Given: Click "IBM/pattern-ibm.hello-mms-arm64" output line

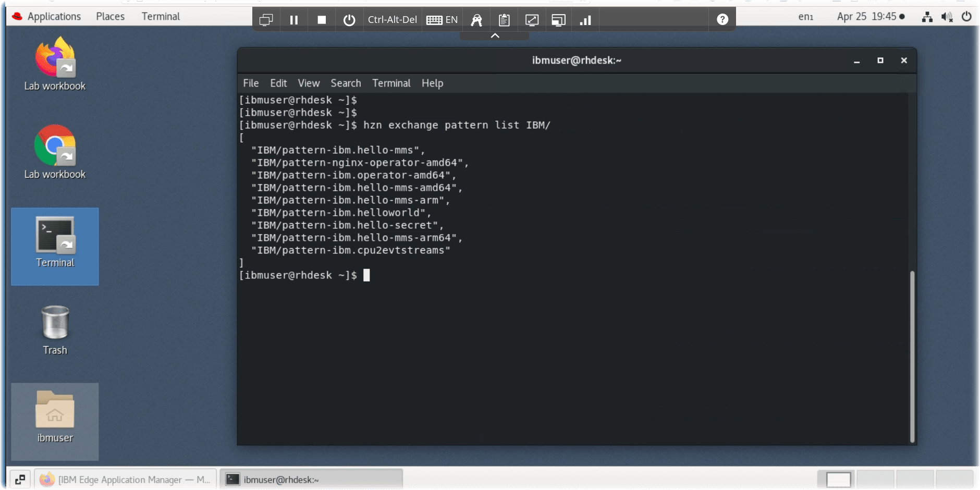Looking at the screenshot, I should [357, 238].
